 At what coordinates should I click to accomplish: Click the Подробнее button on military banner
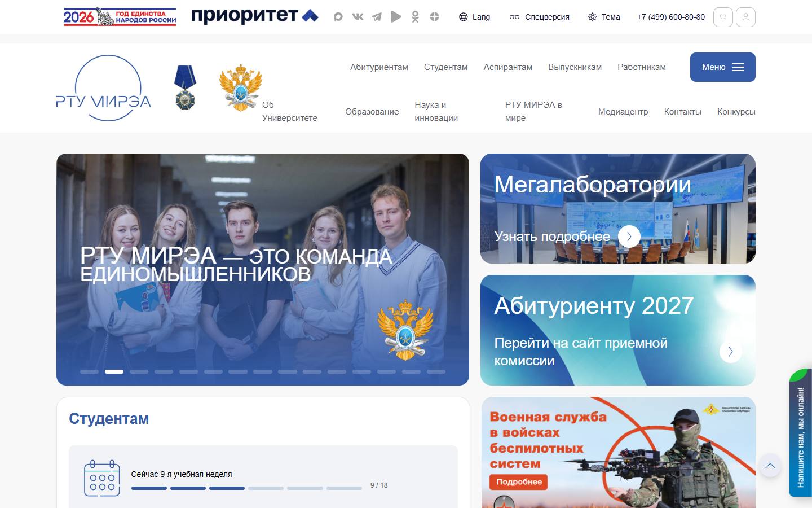[519, 482]
